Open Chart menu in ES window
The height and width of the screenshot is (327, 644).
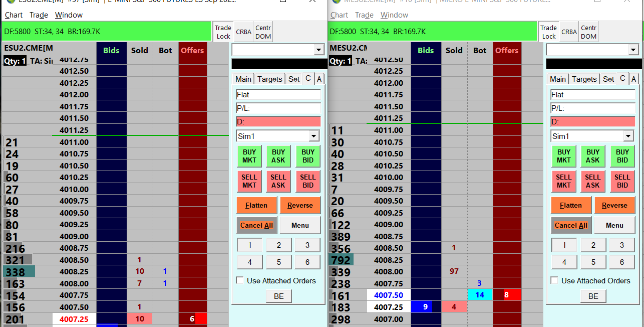14,15
